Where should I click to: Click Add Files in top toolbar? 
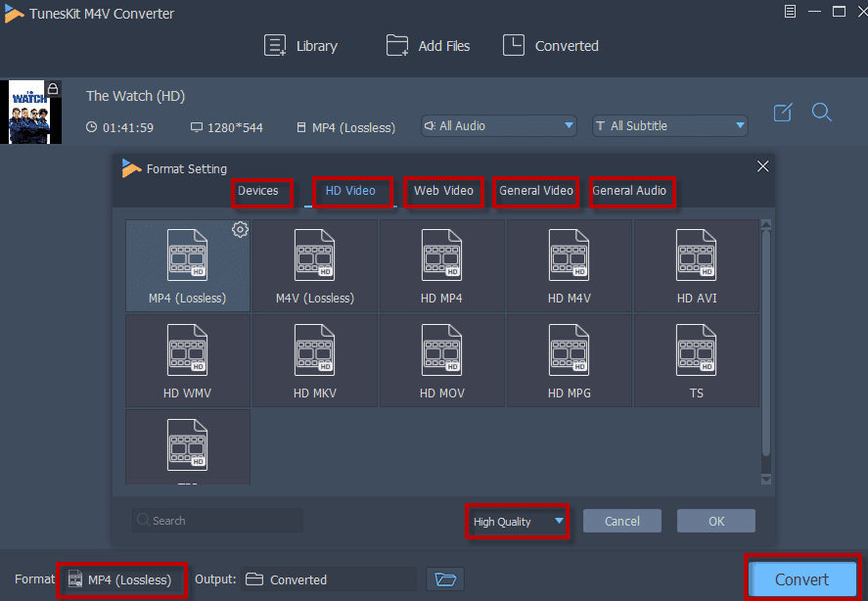pyautogui.click(x=428, y=45)
